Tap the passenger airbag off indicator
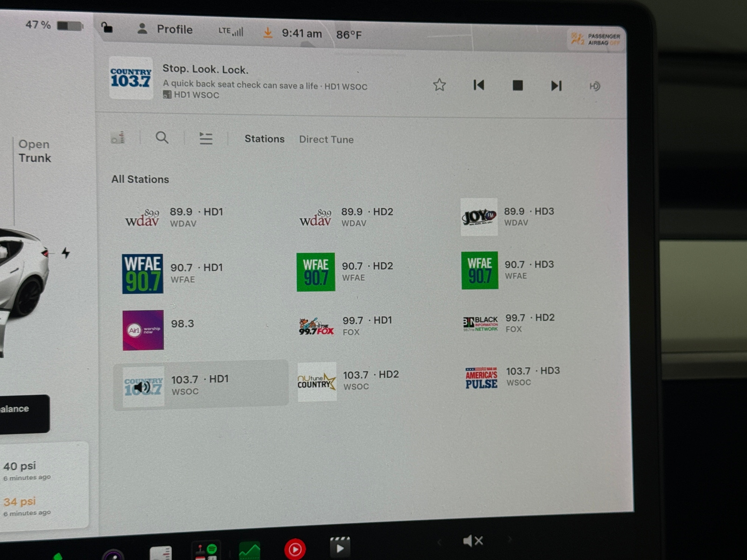747x560 pixels. (x=595, y=39)
